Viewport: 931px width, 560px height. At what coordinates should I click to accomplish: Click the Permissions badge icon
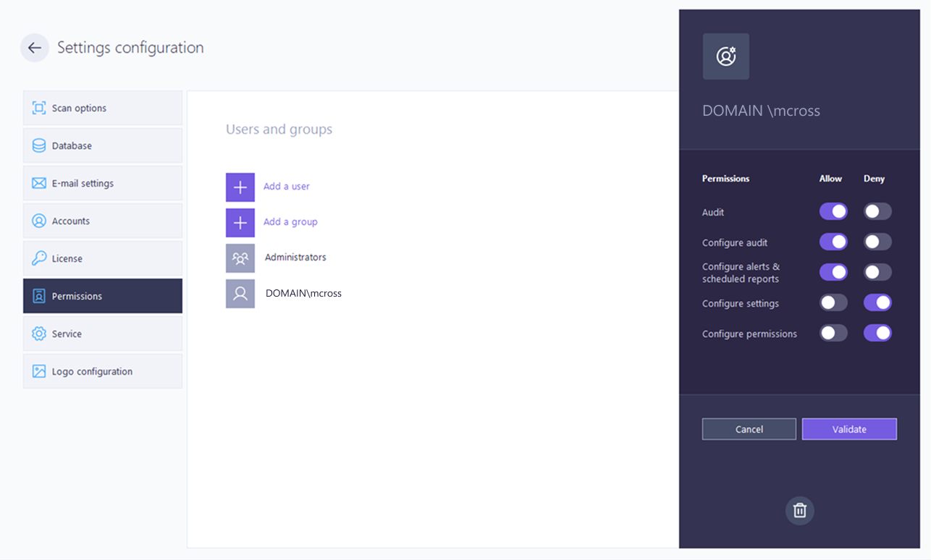pyautogui.click(x=39, y=296)
